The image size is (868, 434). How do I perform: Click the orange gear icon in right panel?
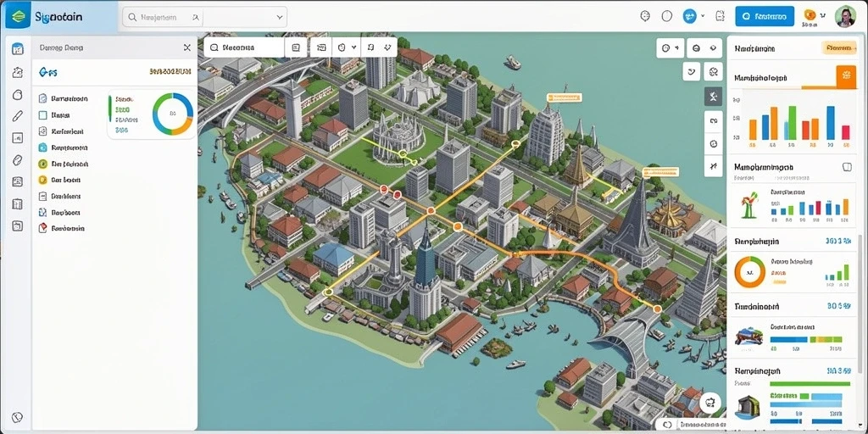pyautogui.click(x=846, y=75)
